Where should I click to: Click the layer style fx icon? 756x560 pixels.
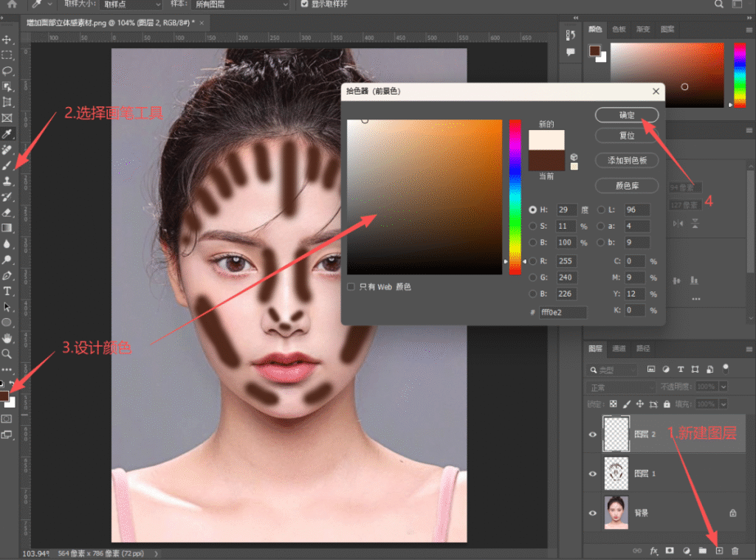[x=654, y=551]
